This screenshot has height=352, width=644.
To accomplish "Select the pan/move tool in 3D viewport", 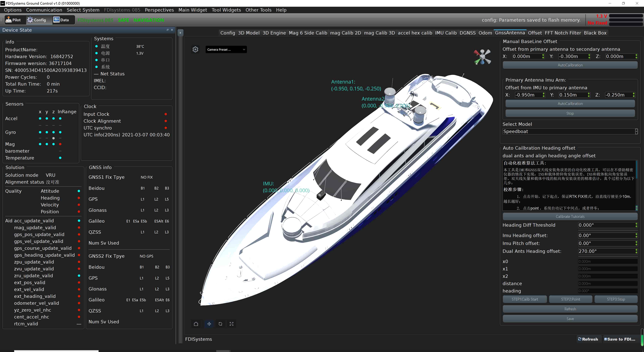I will coord(209,324).
